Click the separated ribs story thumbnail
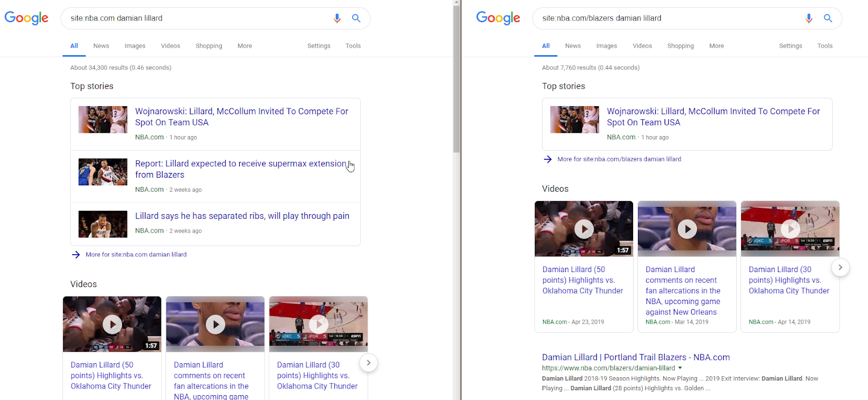 click(103, 224)
